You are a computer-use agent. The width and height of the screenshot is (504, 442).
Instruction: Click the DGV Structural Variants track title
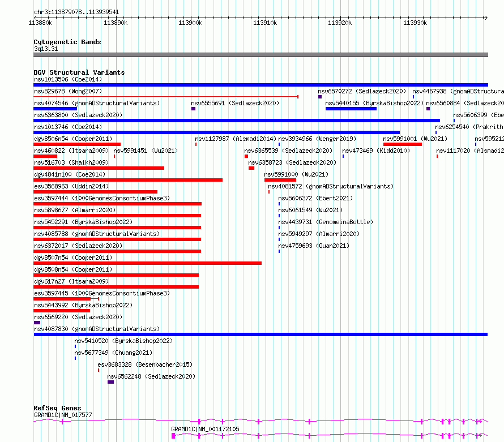coord(79,72)
